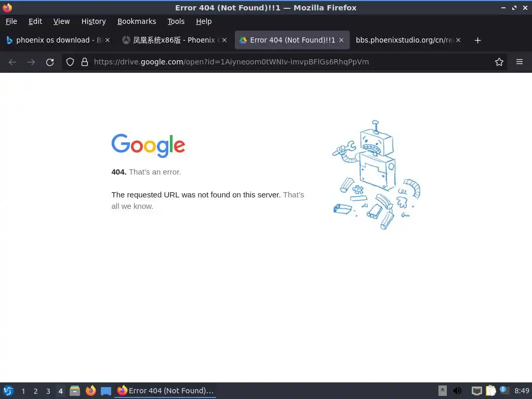The image size is (532, 399).
Task: Click the broken robot illustration
Action: click(x=376, y=175)
